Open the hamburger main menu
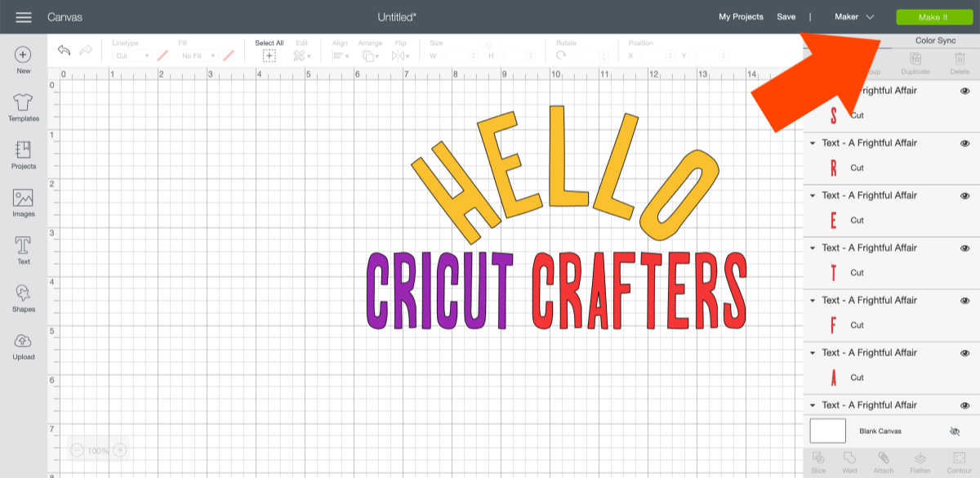This screenshot has height=478, width=980. tap(24, 17)
